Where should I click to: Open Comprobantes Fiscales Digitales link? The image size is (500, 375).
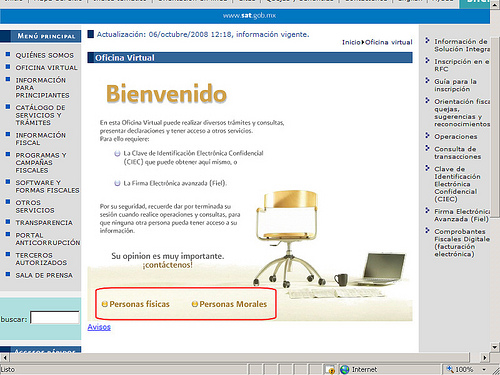pyautogui.click(x=462, y=243)
